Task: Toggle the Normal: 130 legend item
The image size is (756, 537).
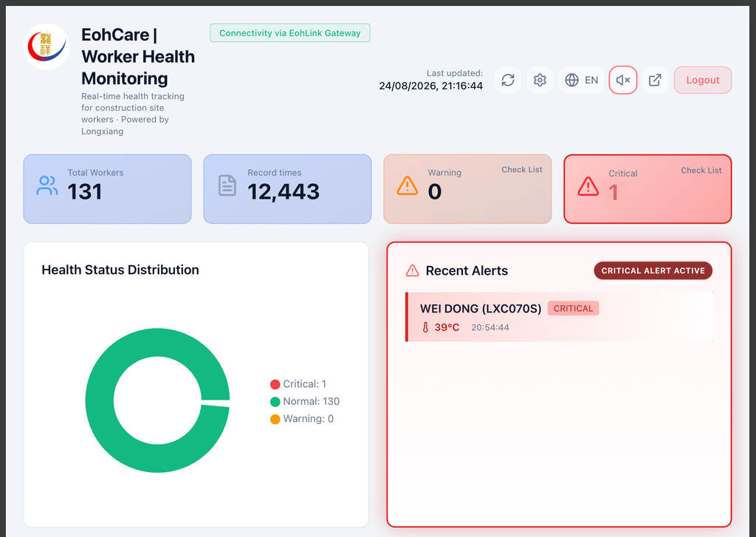Action: [305, 401]
